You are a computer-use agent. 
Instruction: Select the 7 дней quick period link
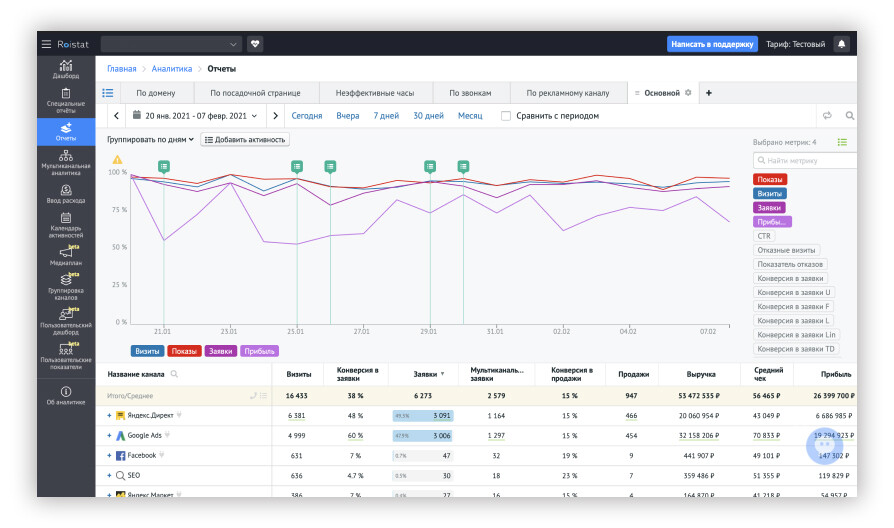(386, 116)
